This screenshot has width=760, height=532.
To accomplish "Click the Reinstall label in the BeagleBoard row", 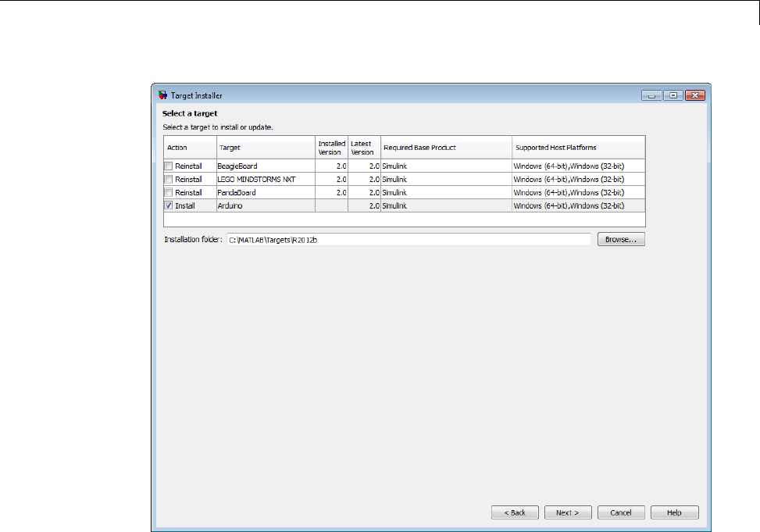I will point(188,166).
